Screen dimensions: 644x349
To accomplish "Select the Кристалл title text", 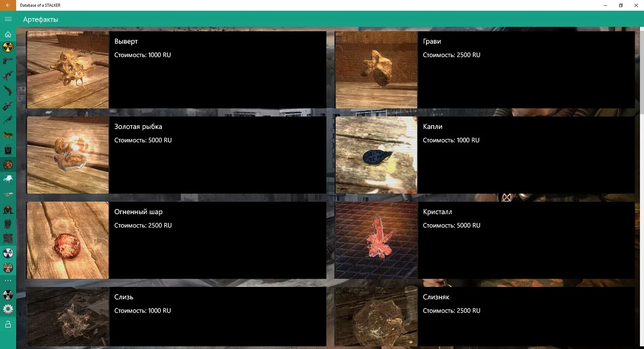I will [437, 212].
